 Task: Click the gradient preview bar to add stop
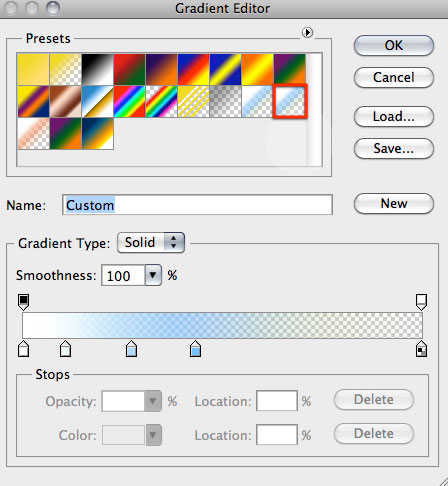click(x=222, y=325)
